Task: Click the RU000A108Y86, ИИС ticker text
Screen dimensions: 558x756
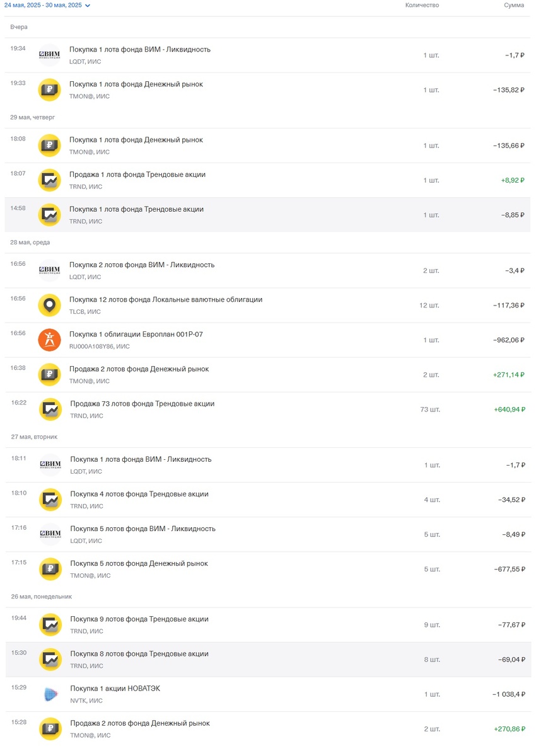Action: [x=100, y=346]
